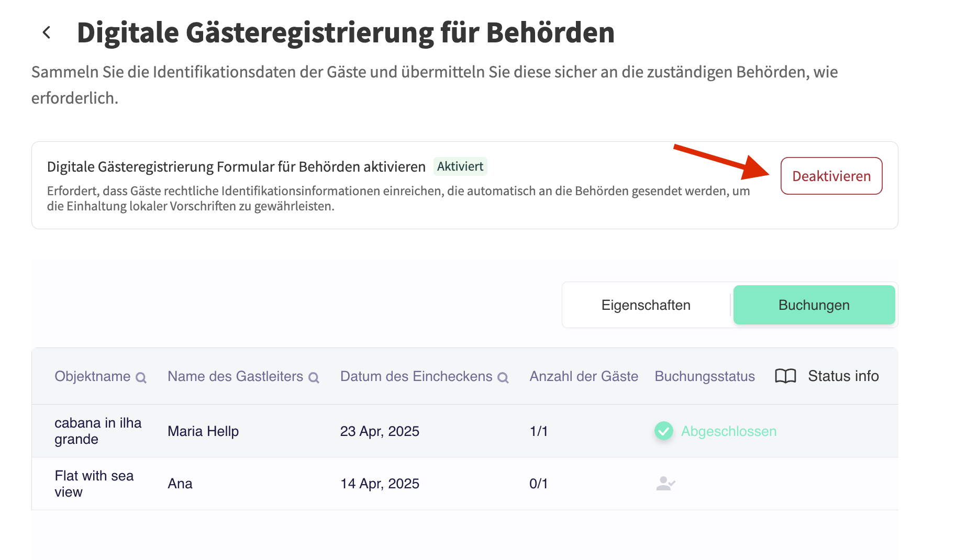Click the back arrow icon
Screen dimensions: 956x560
[47, 32]
